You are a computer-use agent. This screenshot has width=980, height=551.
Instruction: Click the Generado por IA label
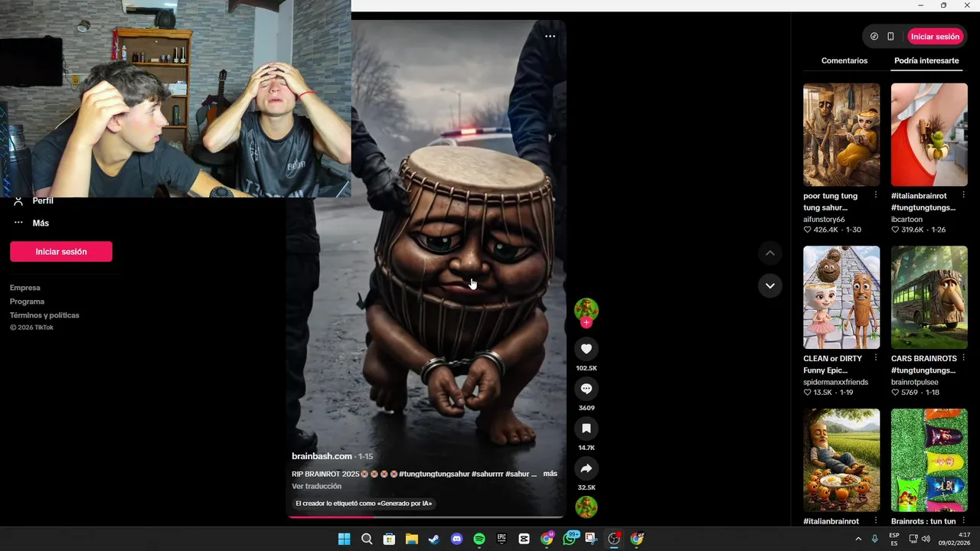[364, 504]
